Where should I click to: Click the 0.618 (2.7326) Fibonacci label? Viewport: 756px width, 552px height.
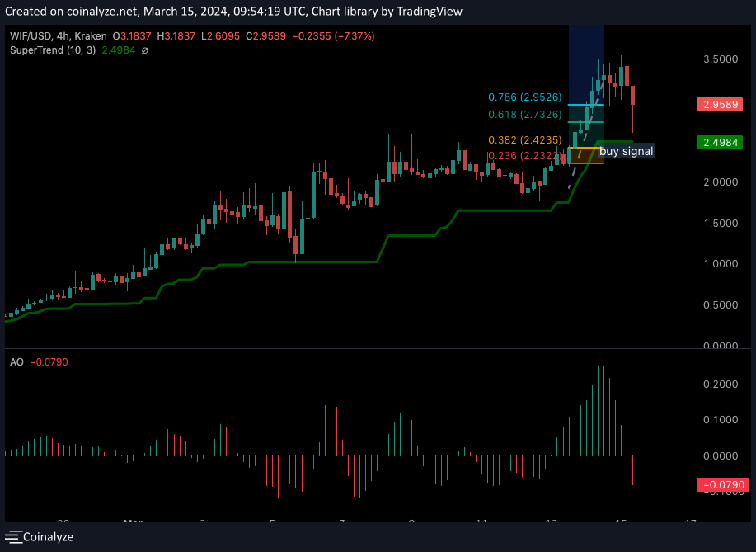coord(525,115)
